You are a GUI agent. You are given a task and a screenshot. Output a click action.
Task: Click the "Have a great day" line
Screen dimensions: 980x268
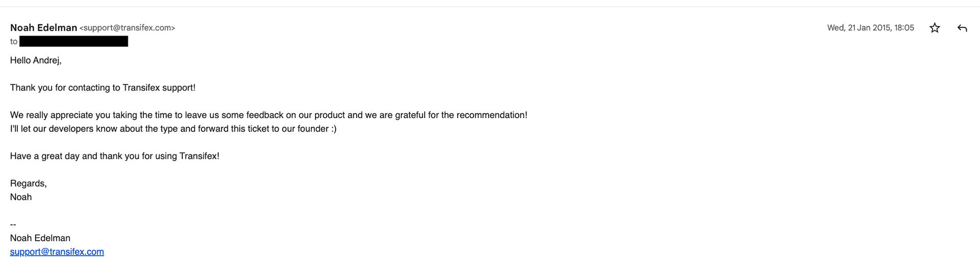(x=114, y=156)
